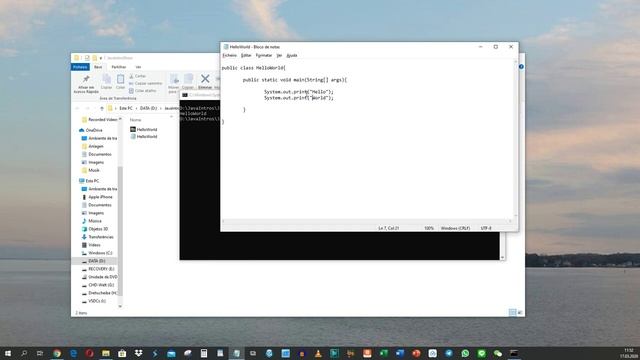Open the Ver menu in Notepad
The image size is (640, 360).
pyautogui.click(x=279, y=55)
